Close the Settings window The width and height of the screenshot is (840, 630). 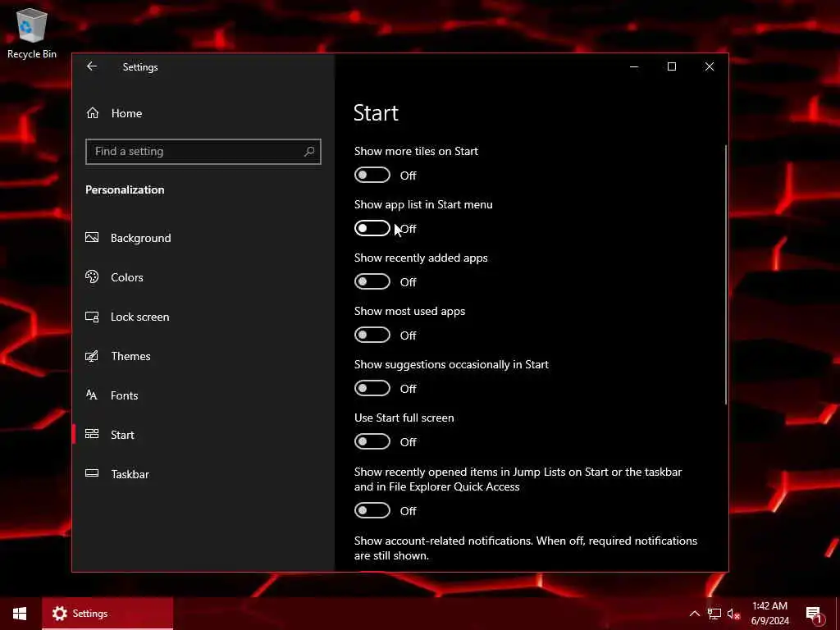pos(710,66)
